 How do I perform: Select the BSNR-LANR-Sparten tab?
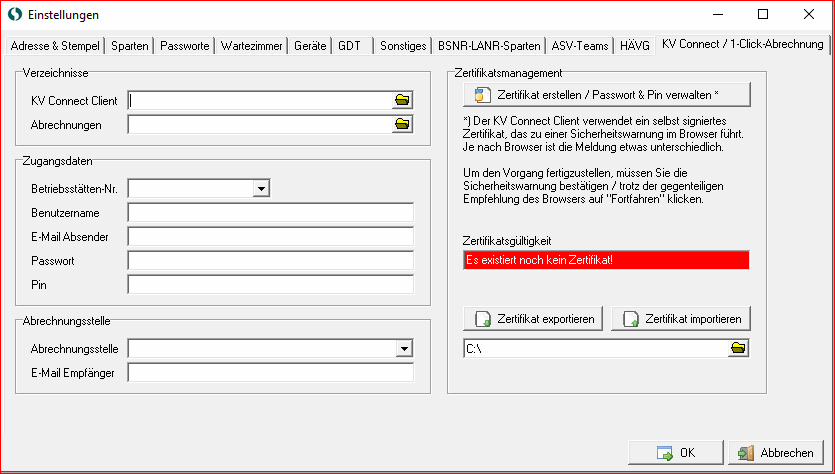(489, 46)
